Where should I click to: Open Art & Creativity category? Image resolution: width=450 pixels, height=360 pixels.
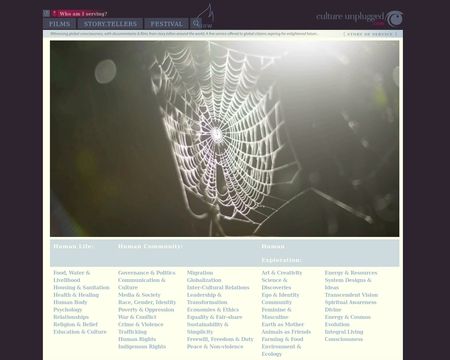pyautogui.click(x=282, y=273)
